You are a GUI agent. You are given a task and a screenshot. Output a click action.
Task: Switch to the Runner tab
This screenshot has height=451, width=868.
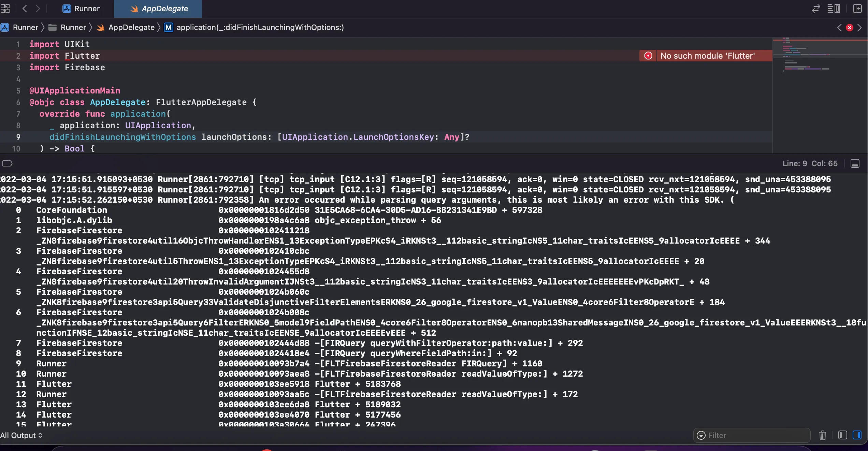81,9
